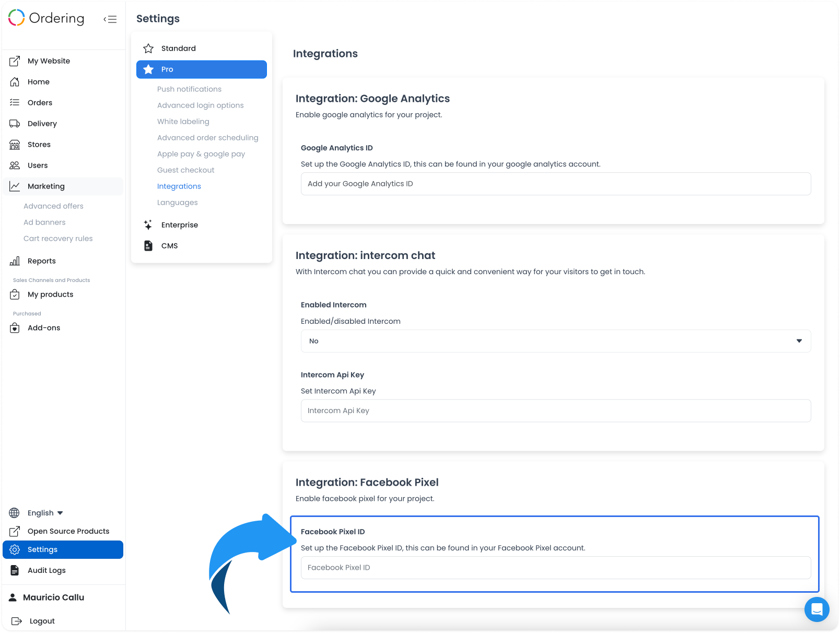Click the Integration: Google Analytics heading
The image size is (840, 634).
pyautogui.click(x=372, y=99)
